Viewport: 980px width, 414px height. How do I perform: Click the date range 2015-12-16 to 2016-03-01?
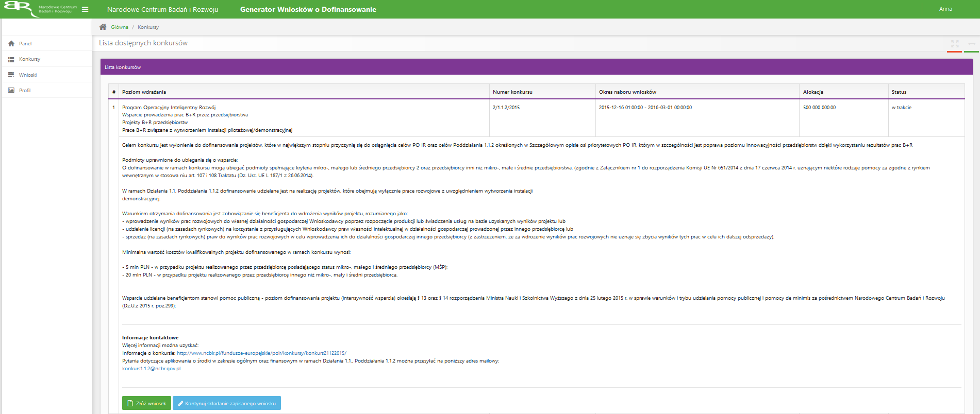(645, 108)
